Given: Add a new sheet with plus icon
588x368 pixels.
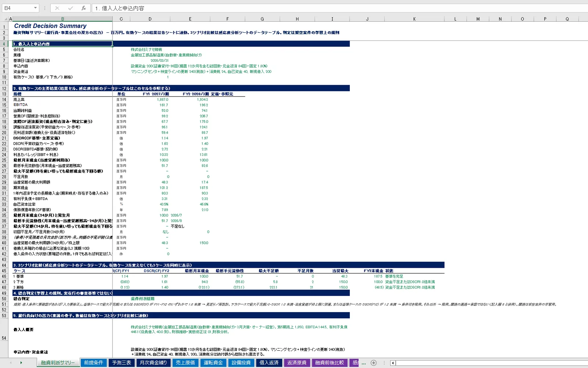Looking at the screenshot, I should (x=374, y=363).
